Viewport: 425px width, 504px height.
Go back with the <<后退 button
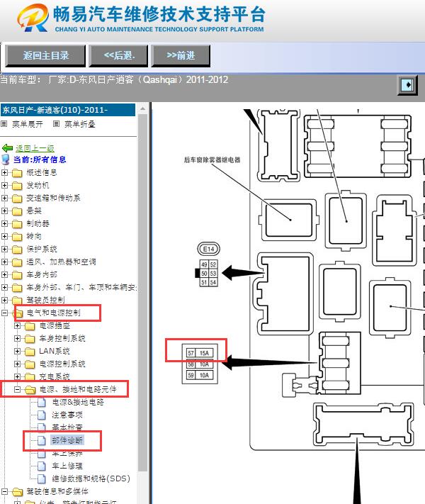point(118,55)
